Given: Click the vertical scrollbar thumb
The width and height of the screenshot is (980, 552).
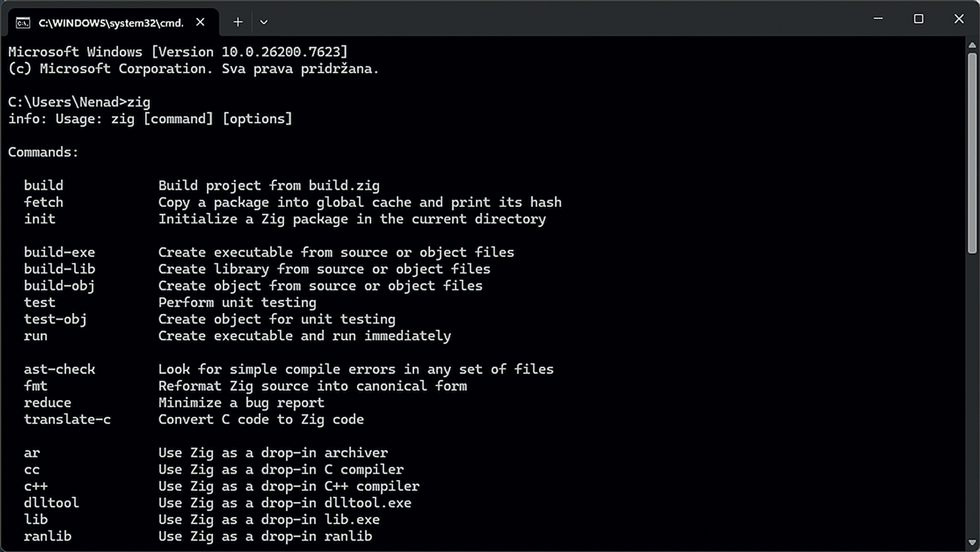Looking at the screenshot, I should click(972, 153).
